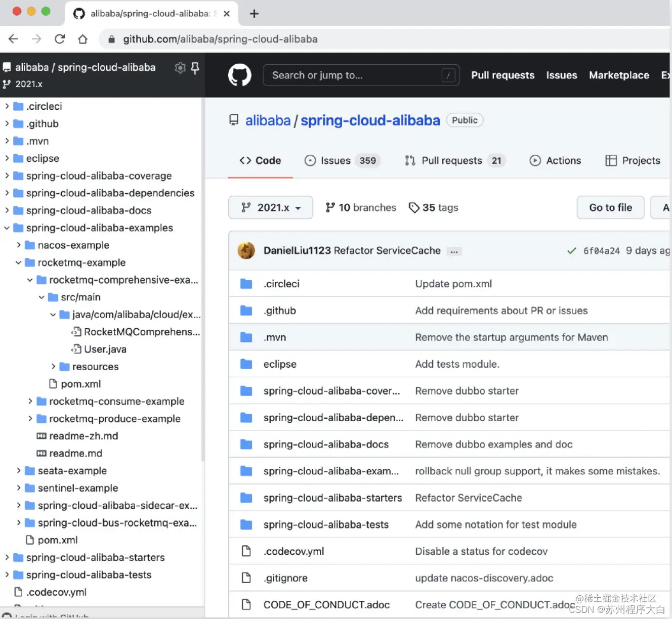The width and height of the screenshot is (672, 619).
Task: Pin the Octotree sidebar
Action: point(195,68)
